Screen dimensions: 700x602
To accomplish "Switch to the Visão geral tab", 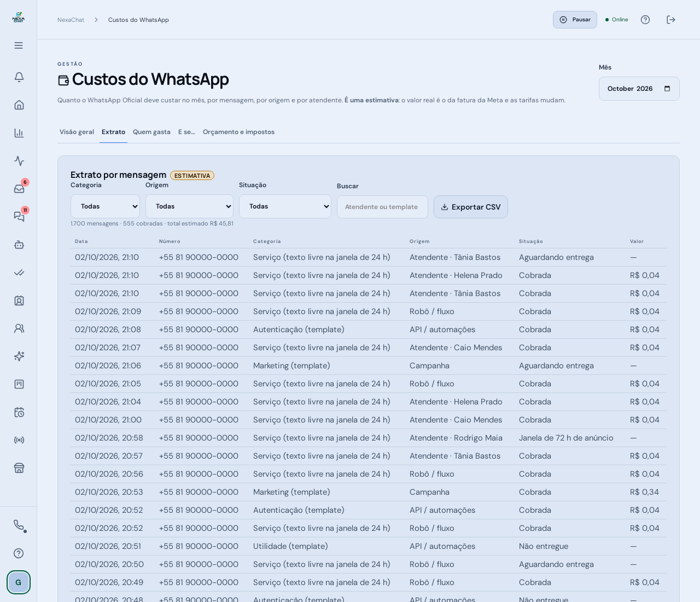I will click(77, 132).
